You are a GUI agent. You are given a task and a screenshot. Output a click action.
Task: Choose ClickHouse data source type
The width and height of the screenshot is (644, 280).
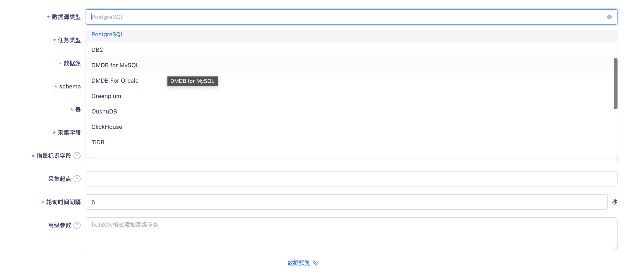(x=351, y=127)
